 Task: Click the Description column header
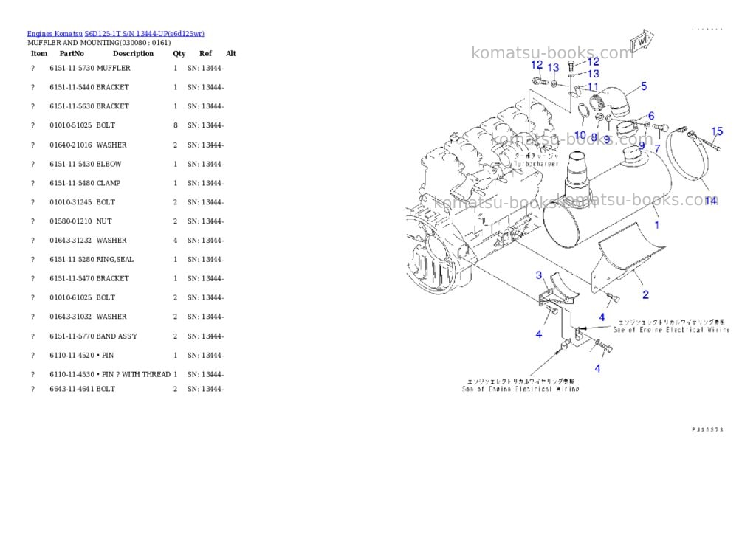pyautogui.click(x=133, y=53)
